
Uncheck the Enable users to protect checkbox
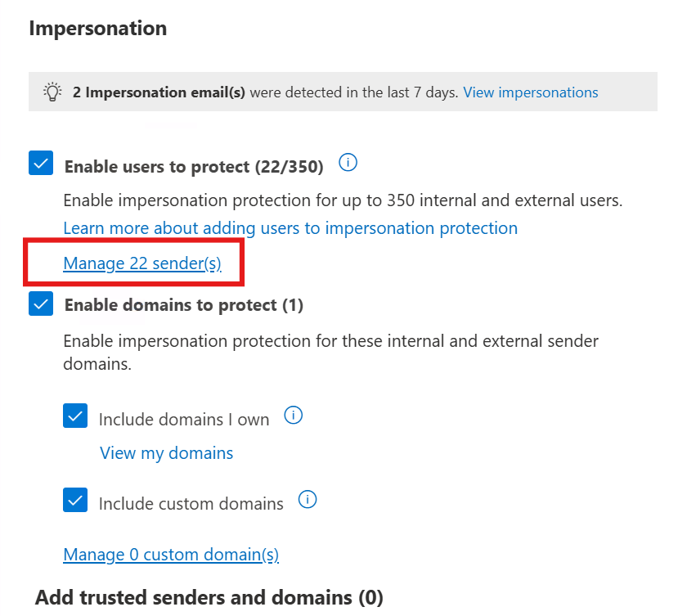pos(41,164)
